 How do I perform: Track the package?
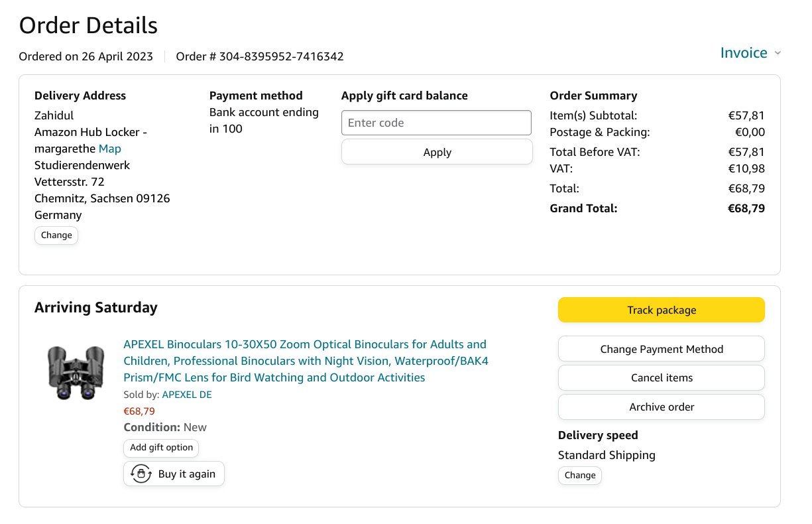tap(661, 310)
